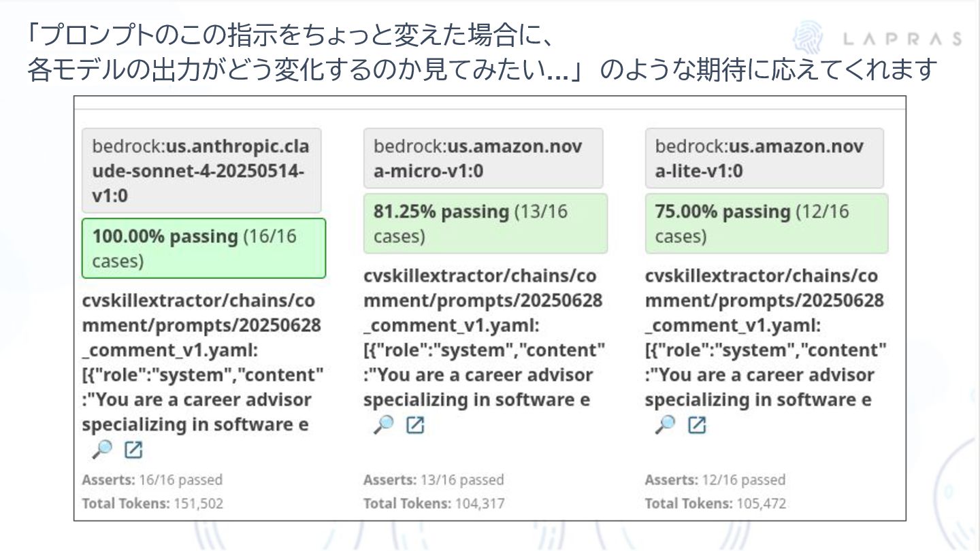The width and height of the screenshot is (980, 551).
Task: Click Asserts 16/16 passed text
Action: [152, 480]
